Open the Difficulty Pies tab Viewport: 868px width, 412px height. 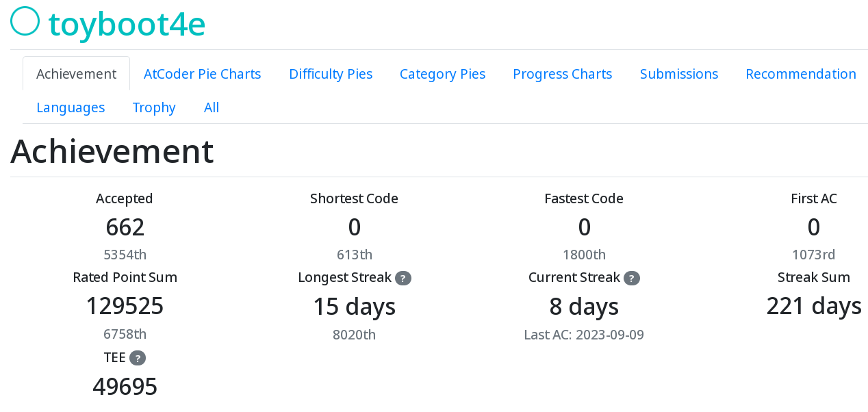click(331, 74)
